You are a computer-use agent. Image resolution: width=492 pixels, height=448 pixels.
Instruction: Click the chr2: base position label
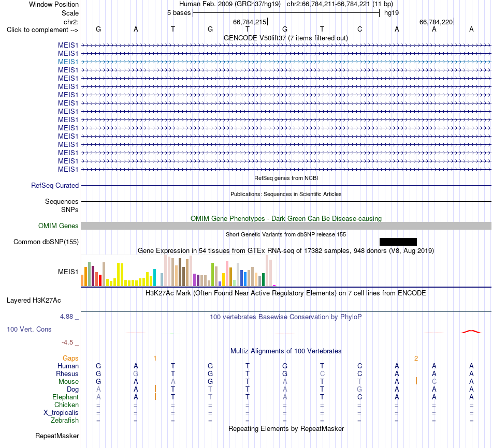point(71,22)
